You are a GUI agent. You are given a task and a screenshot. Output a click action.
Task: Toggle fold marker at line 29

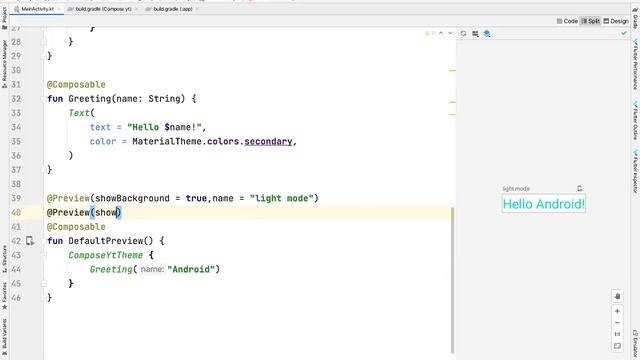click(x=43, y=56)
